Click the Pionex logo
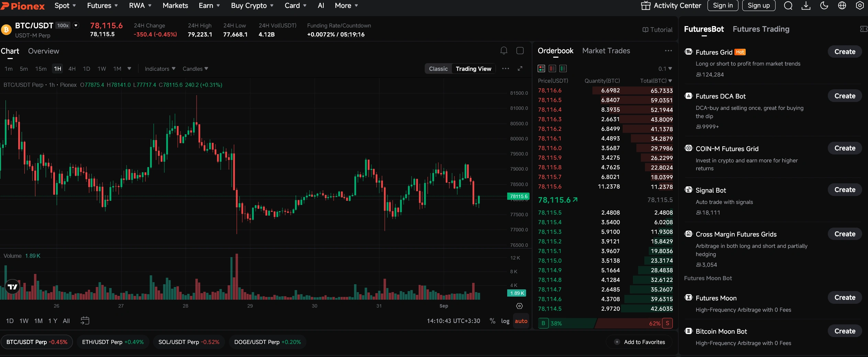The height and width of the screenshot is (357, 868). click(23, 6)
